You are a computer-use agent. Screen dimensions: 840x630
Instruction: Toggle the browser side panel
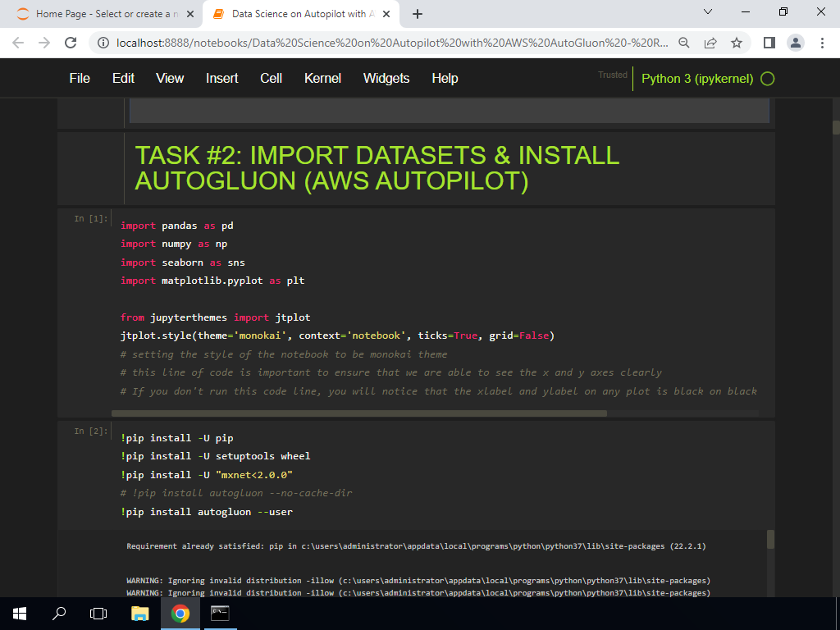coord(769,43)
